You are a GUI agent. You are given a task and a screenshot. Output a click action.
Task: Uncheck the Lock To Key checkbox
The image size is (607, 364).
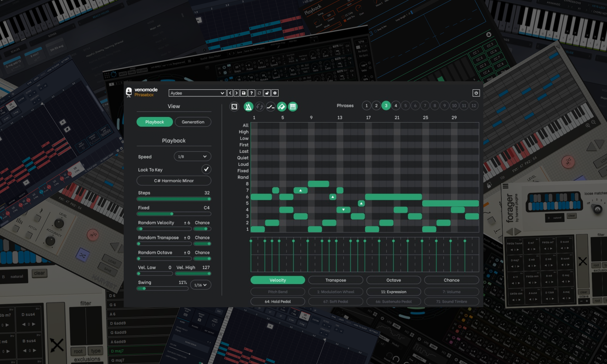pos(206,169)
